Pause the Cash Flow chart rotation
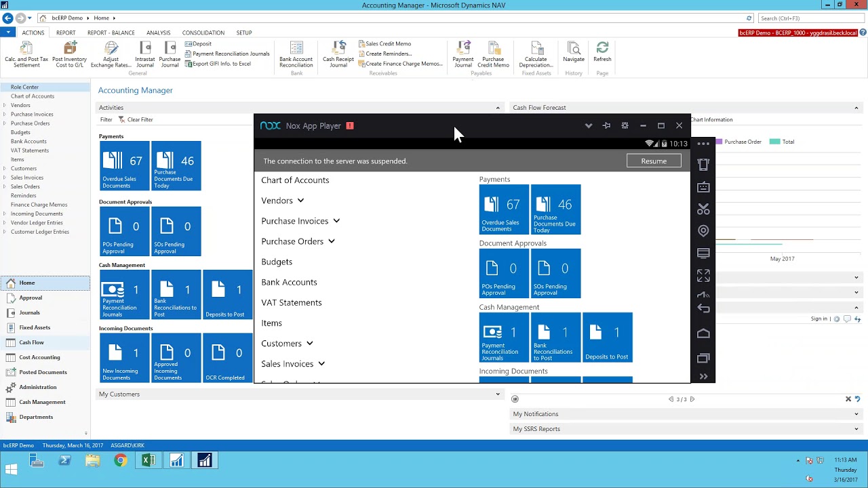 click(515, 399)
